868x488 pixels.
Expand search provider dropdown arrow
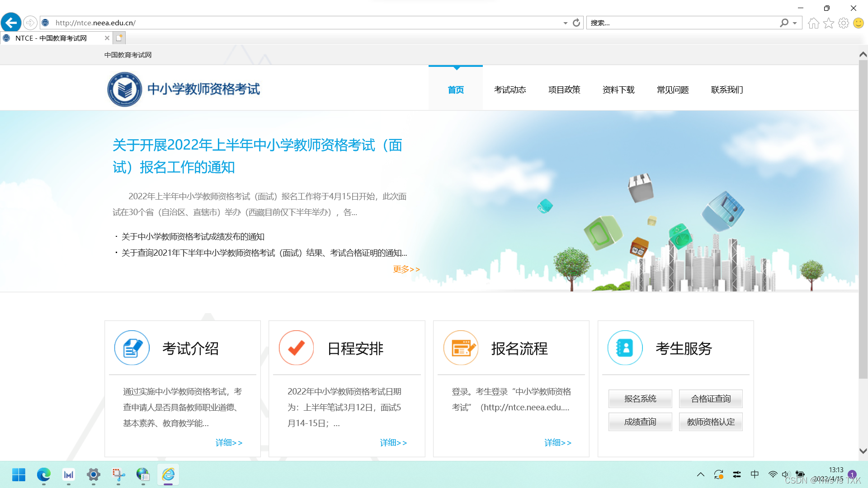click(x=795, y=23)
